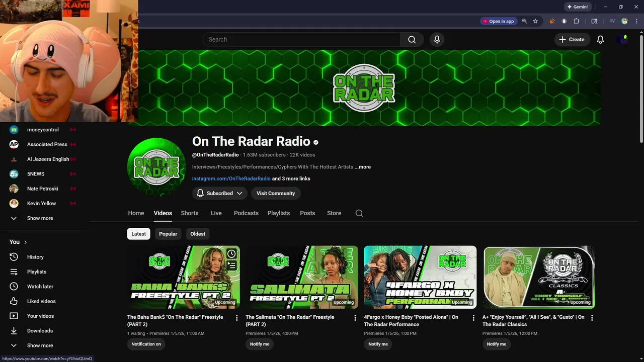Expand 'Show more' under subscriptions
Image resolution: width=644 pixels, height=362 pixels.
click(43, 218)
